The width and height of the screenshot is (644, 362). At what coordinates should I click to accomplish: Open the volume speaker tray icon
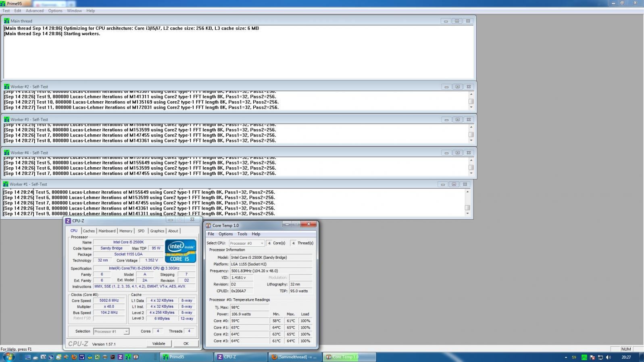click(608, 357)
